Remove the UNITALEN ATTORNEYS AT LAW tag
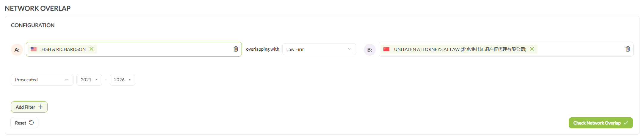 532,49
